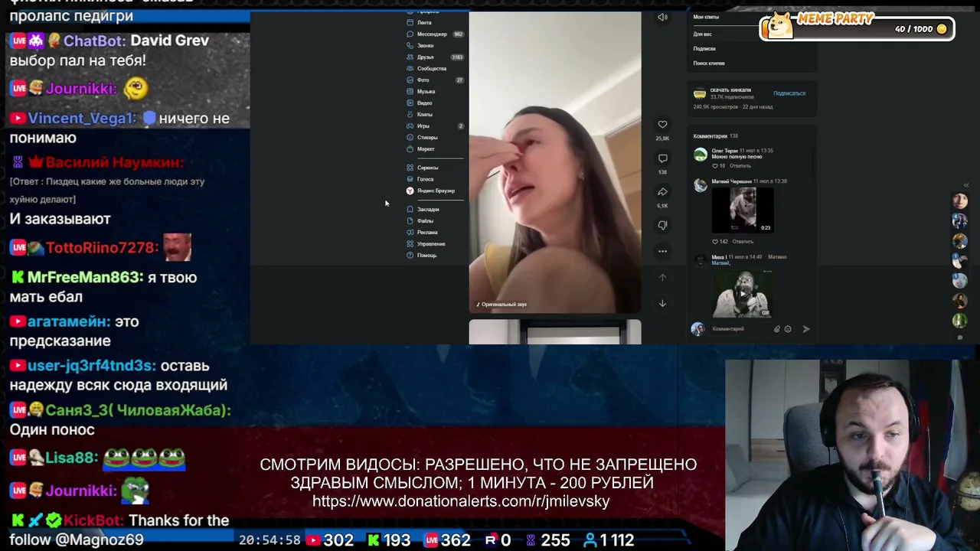Dislike the clip with thumbs-down icon
Viewport: 980px width, 551px height.
point(662,225)
